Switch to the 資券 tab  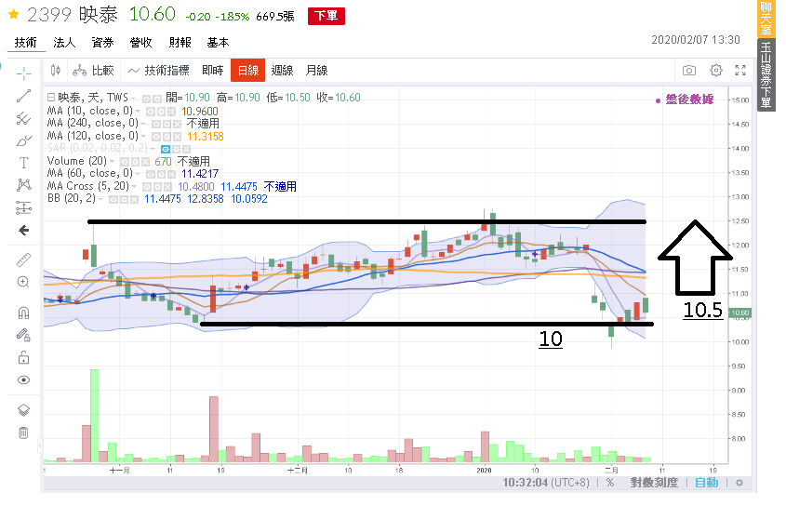pyautogui.click(x=102, y=43)
